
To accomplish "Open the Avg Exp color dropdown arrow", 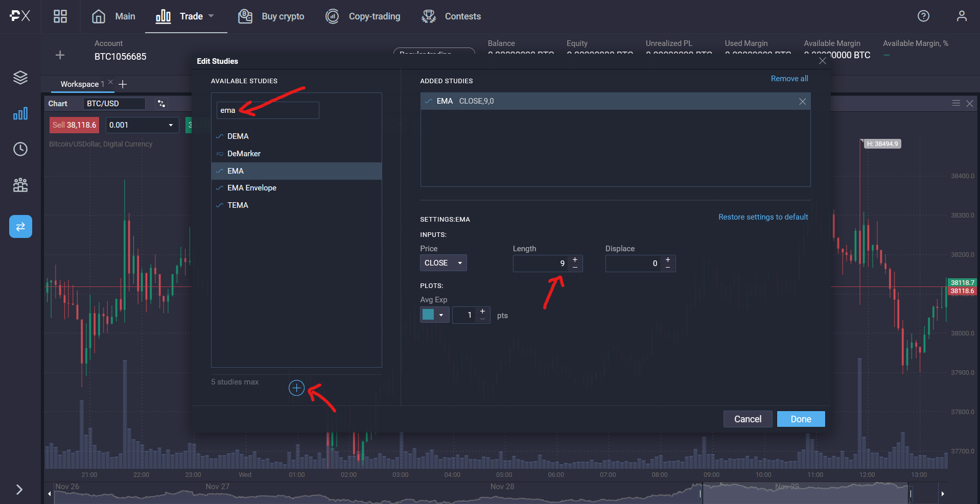I will click(x=441, y=315).
